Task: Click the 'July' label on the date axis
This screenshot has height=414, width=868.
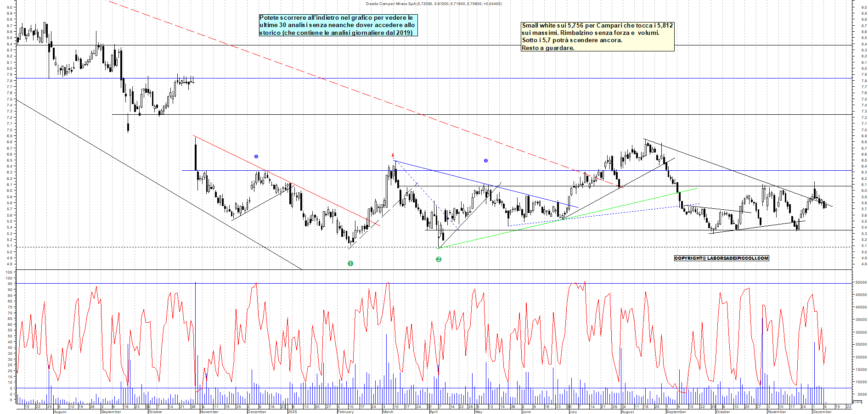Action: click(x=573, y=412)
